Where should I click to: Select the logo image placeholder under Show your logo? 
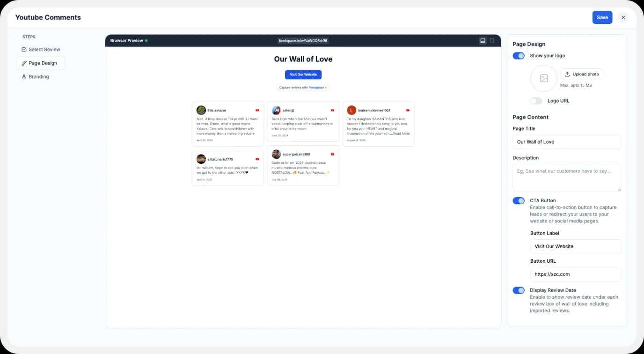click(x=543, y=78)
